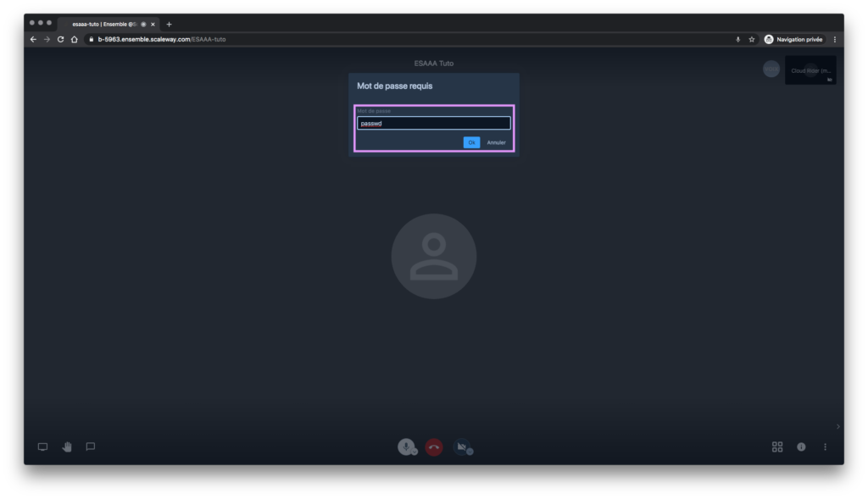Open the more actions three-dot menu
Viewport: 868px width, 499px height.
tap(825, 447)
